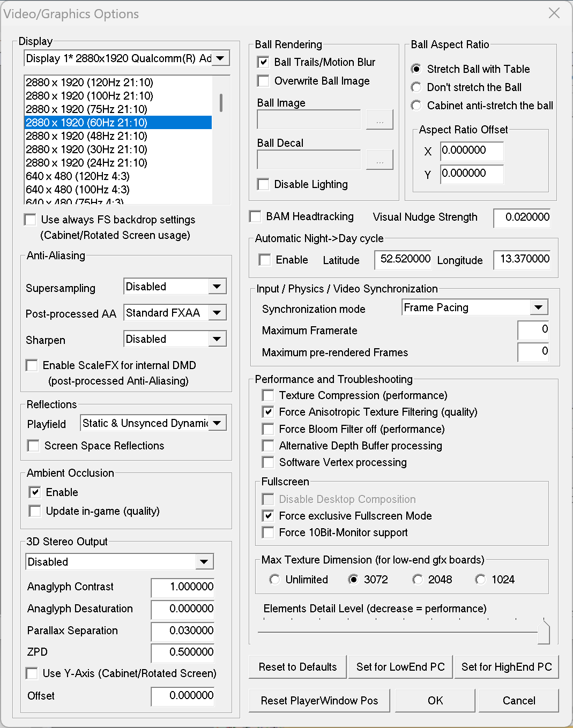Select 640 x 480 (100Hz 4:3) resolution
Image resolution: width=573 pixels, height=728 pixels.
(118, 190)
